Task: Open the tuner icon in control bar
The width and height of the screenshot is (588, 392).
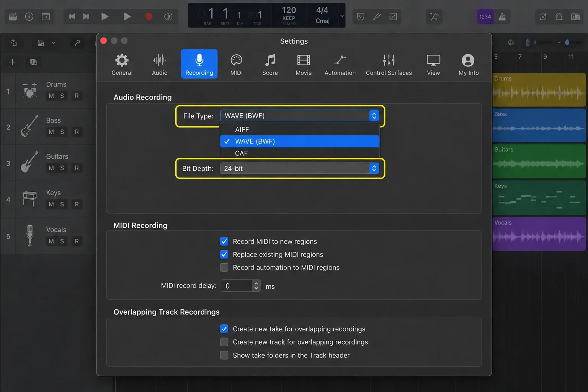Action: coord(377,16)
